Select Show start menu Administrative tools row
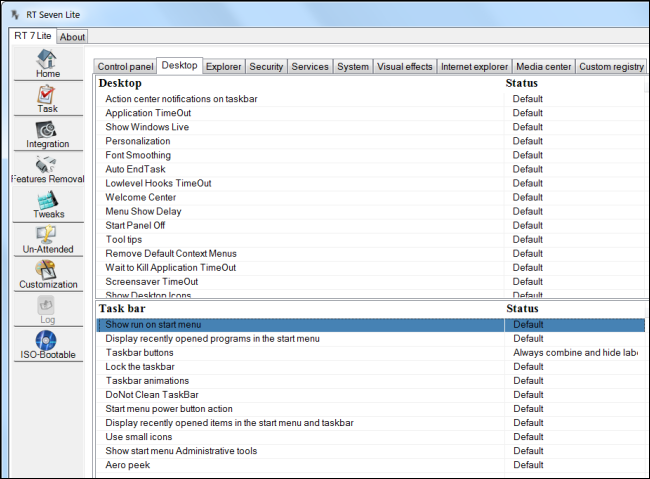This screenshot has height=479, width=650. coord(371,451)
